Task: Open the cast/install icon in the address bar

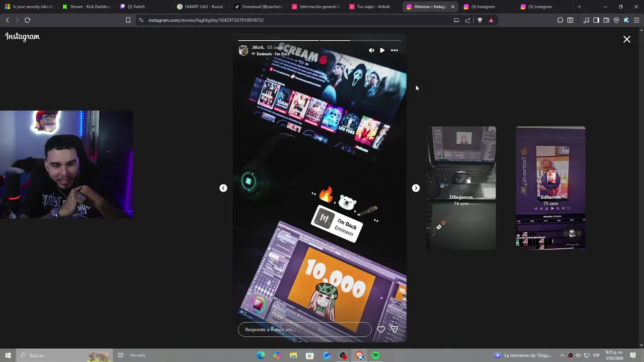Action: 456,20
